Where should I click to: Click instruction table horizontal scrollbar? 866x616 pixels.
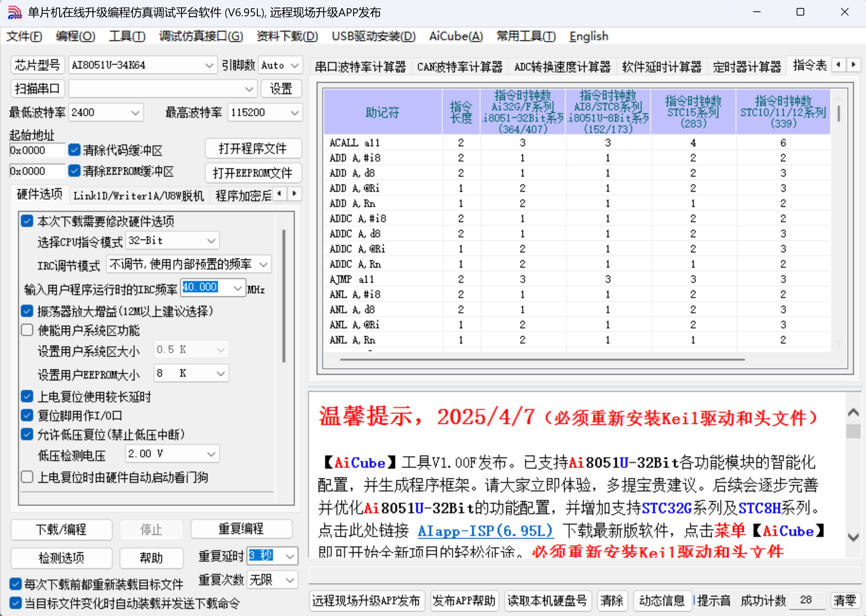(x=542, y=359)
